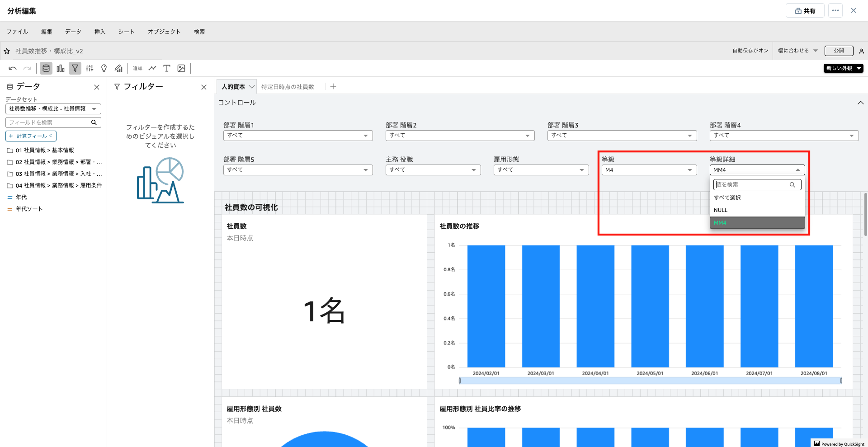Collapse the コントロール section chevron

pyautogui.click(x=860, y=103)
